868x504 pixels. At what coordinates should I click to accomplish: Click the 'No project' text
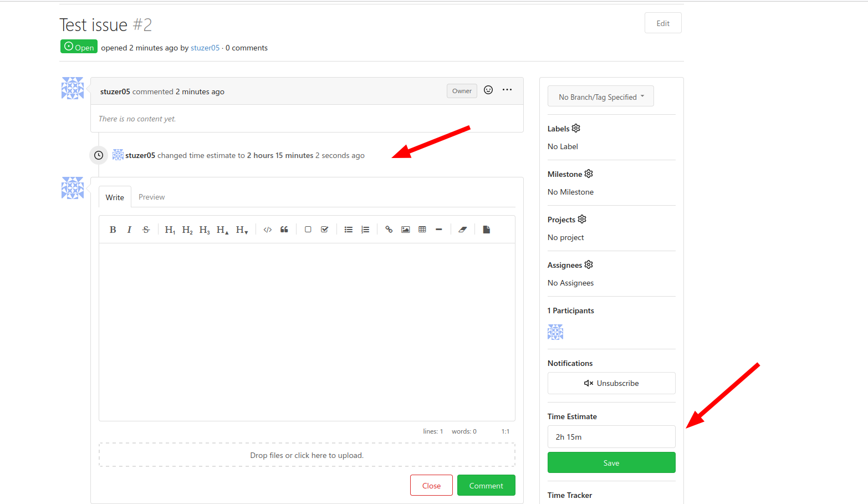tap(565, 237)
